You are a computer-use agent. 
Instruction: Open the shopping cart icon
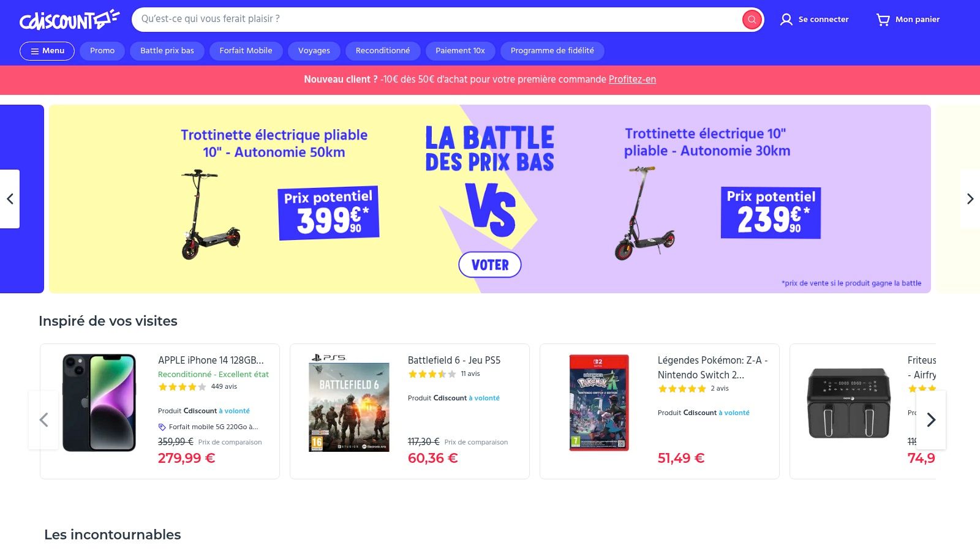point(883,20)
